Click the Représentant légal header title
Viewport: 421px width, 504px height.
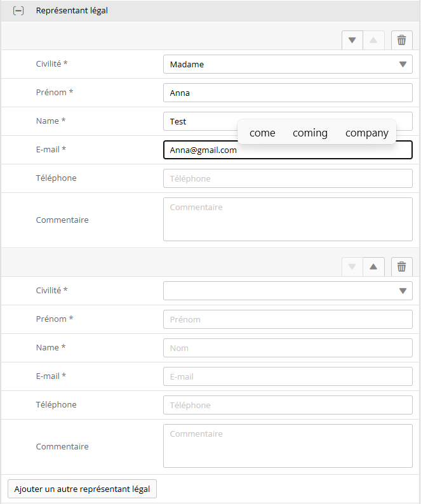pyautogui.click(x=72, y=11)
